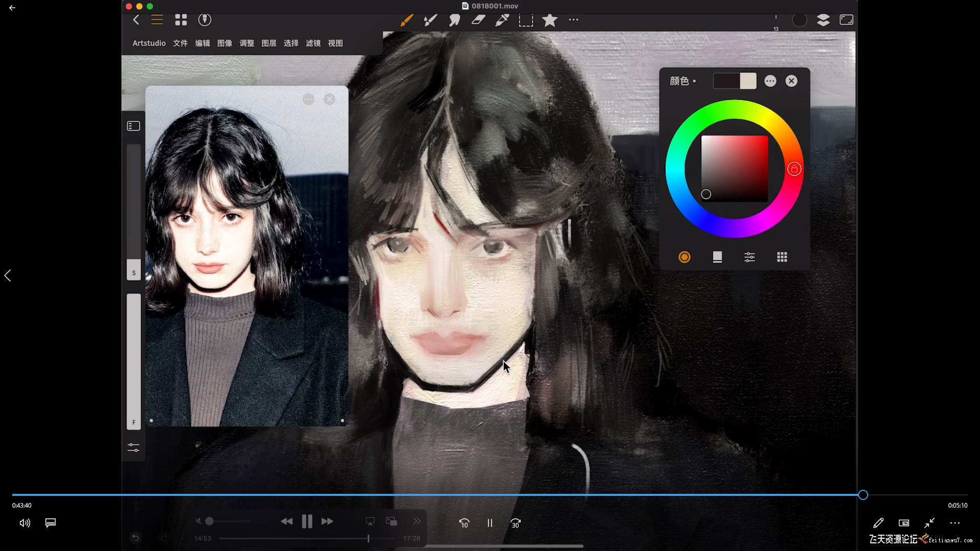Image resolution: width=980 pixels, height=551 pixels.
Task: Toggle the color wheel lock icon
Action: point(794,169)
